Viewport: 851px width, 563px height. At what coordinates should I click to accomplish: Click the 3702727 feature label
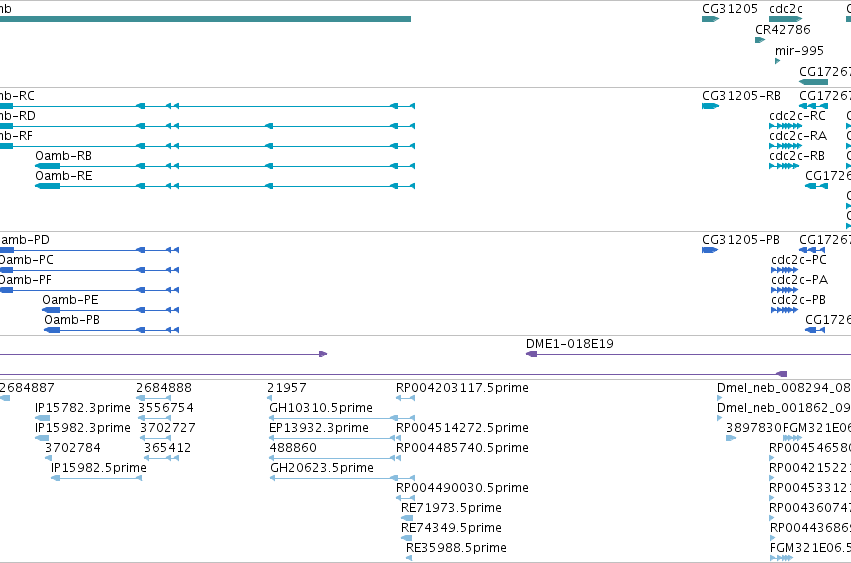click(x=168, y=428)
